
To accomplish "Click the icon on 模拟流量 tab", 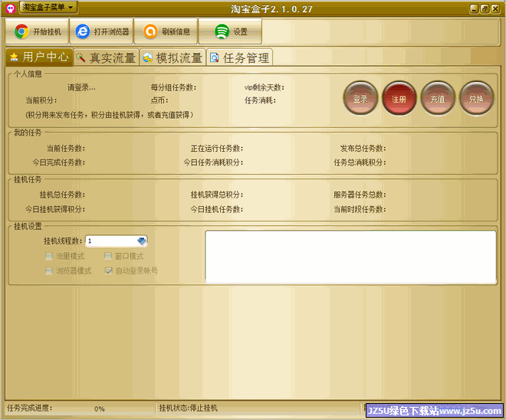I will (147, 57).
